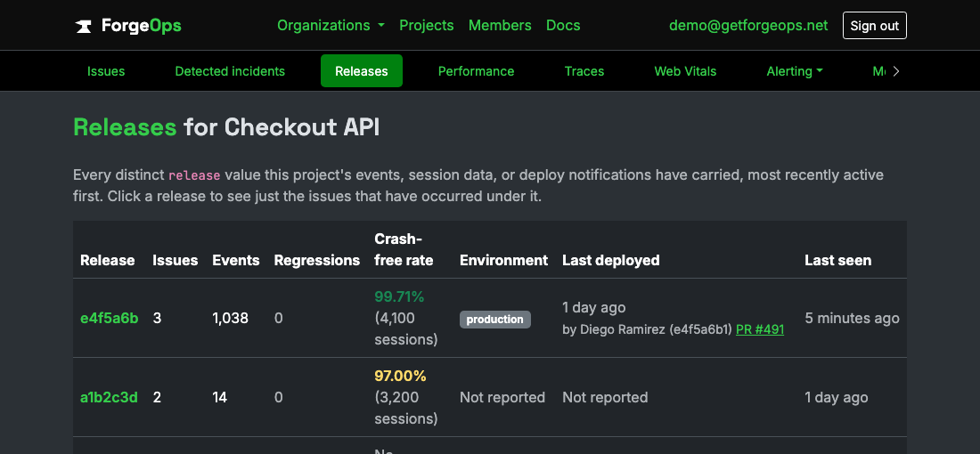980x454 pixels.
Task: Click the pink 'release' code word
Action: point(194,175)
